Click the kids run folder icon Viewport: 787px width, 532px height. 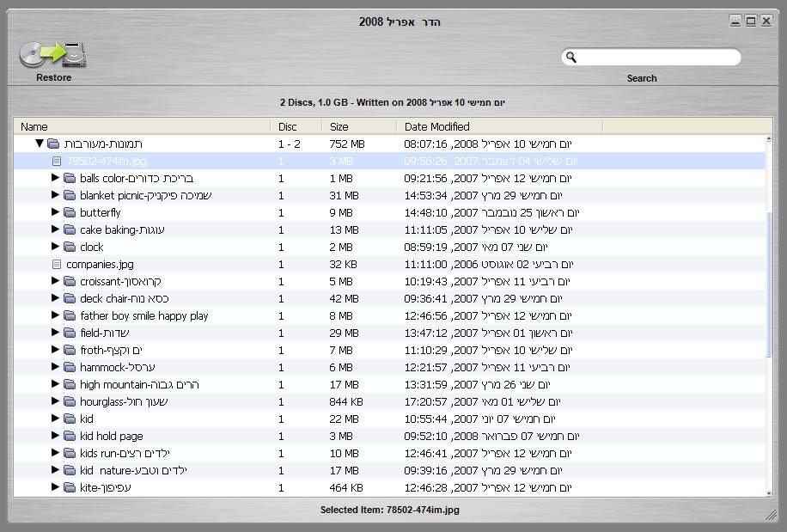click(x=70, y=453)
